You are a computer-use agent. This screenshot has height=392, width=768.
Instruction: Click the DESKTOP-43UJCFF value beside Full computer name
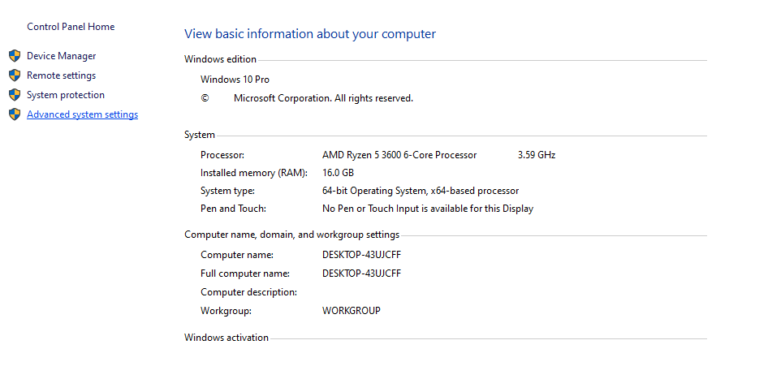tap(361, 273)
